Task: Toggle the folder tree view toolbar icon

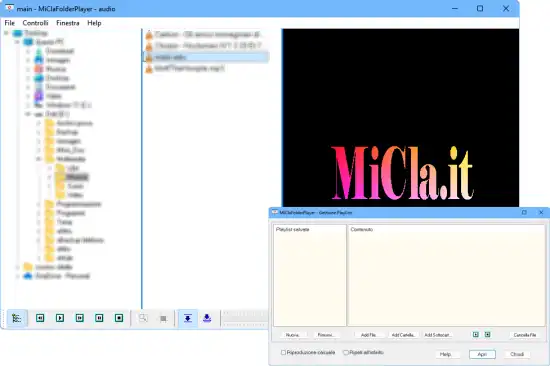Action: (x=16, y=318)
